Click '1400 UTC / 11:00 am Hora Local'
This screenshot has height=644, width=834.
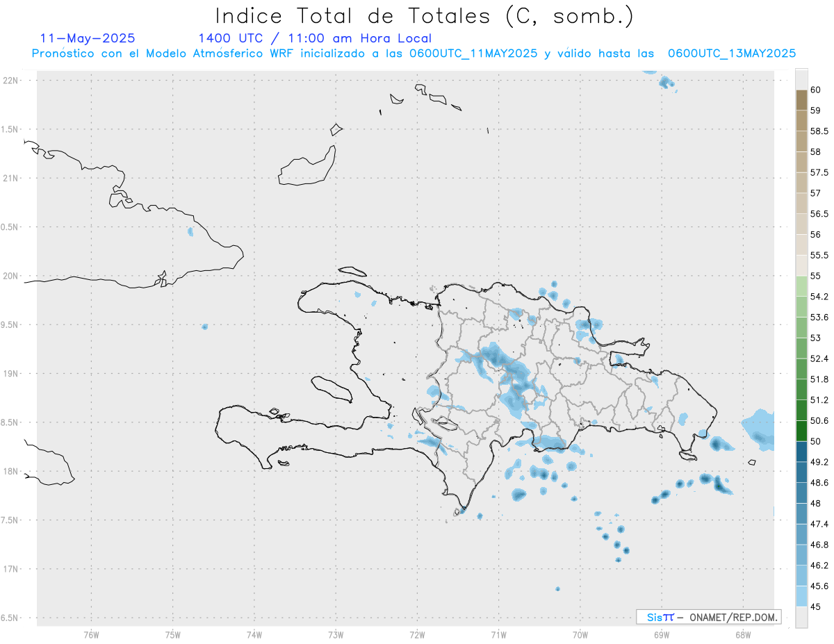pyautogui.click(x=315, y=39)
